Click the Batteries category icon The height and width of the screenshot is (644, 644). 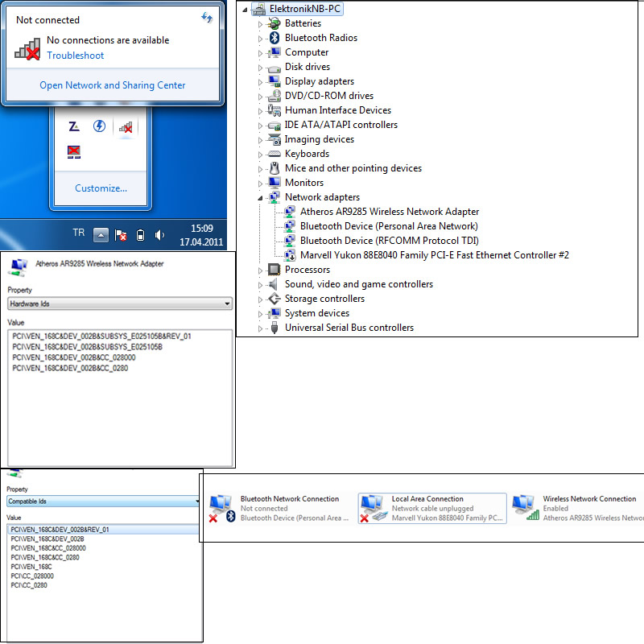[275, 23]
